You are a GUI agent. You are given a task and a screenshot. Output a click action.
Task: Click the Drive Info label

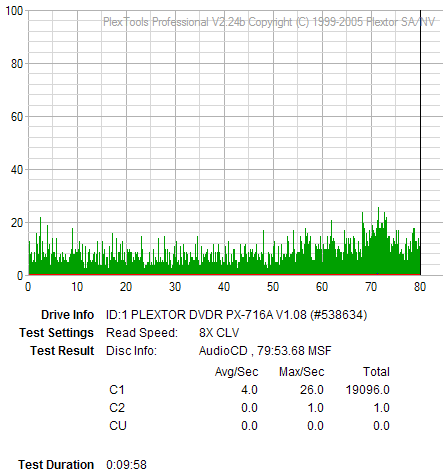[67, 315]
